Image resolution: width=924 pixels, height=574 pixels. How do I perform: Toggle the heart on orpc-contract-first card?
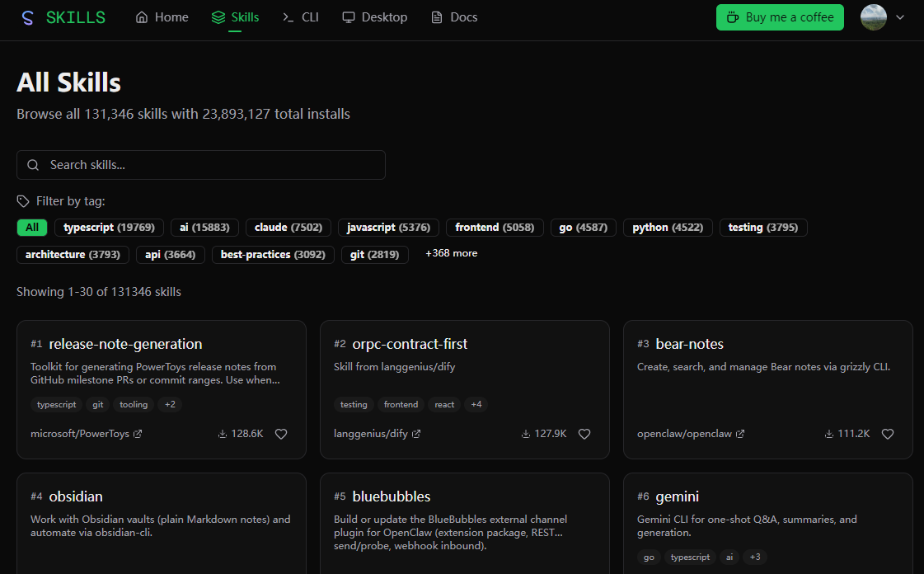click(584, 434)
